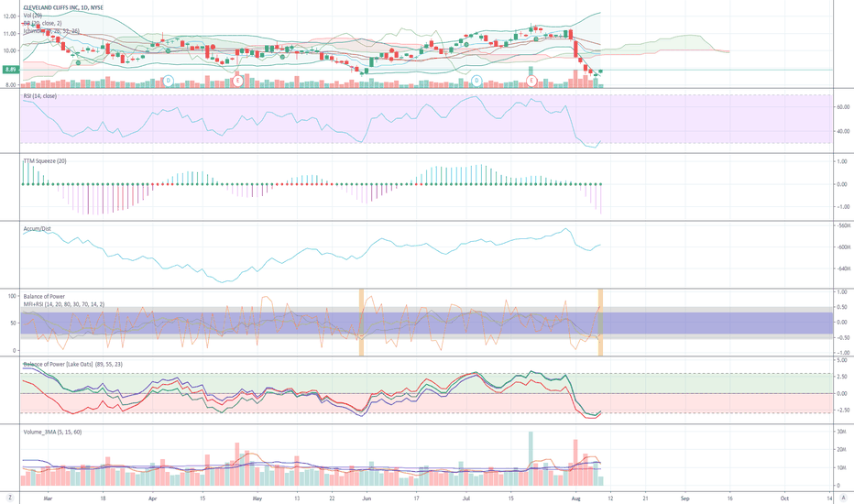
Task: Click the tallest volume bar in Volume_3MA pane
Action: pos(531,459)
